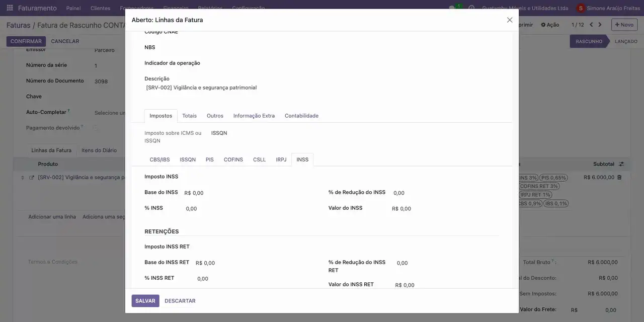The image size is (644, 322).
Task: Switch to the Totais tab
Action: pos(190,116)
